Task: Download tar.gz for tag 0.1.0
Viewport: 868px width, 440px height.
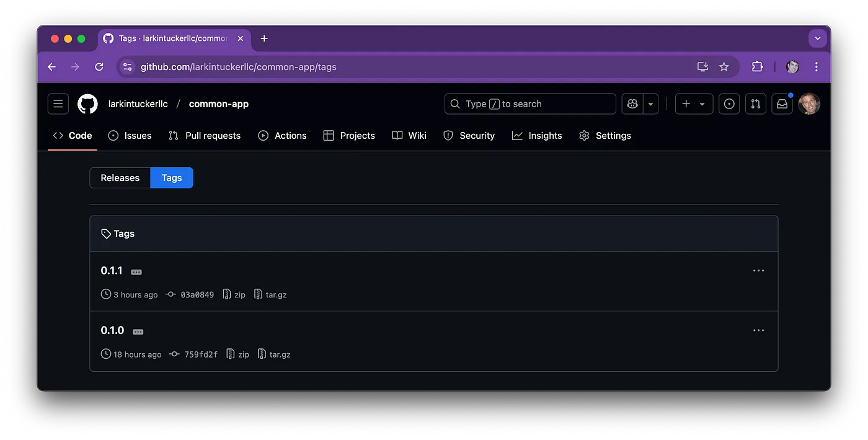Action: [x=273, y=354]
